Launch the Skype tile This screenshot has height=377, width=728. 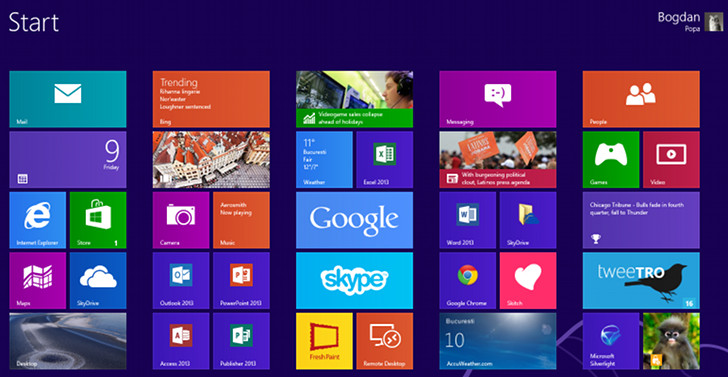pyautogui.click(x=355, y=280)
